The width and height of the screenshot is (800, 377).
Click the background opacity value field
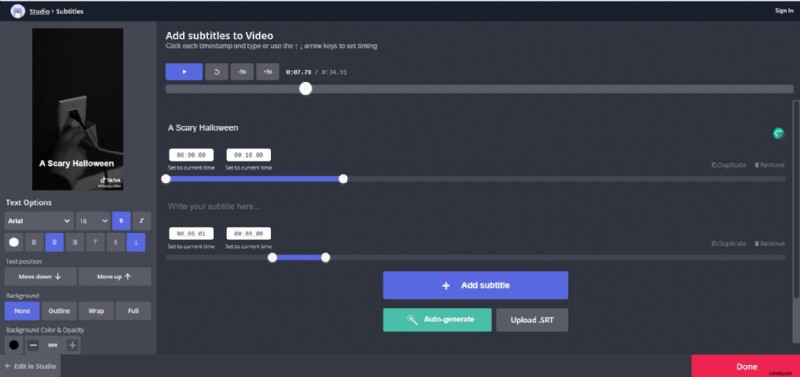(53, 345)
